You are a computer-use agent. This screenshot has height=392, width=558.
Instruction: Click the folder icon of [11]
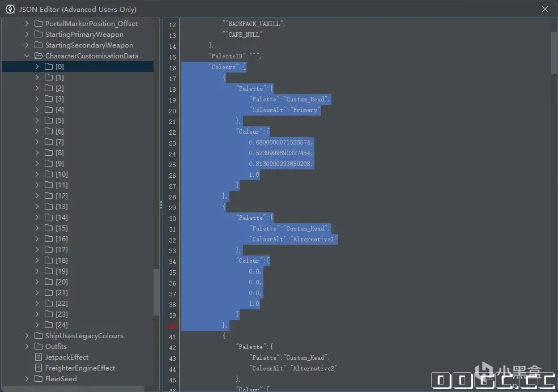click(x=49, y=185)
